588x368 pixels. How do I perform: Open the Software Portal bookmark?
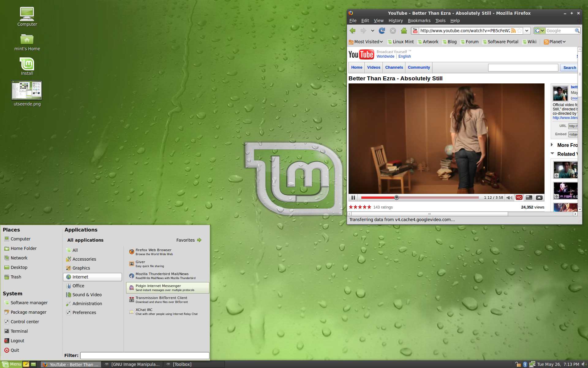pos(500,42)
